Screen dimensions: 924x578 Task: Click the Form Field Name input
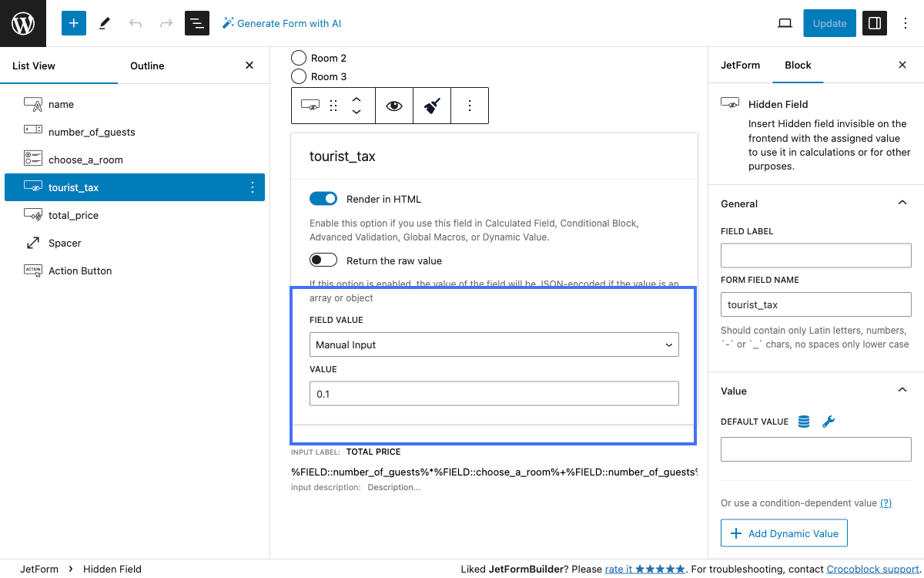click(815, 304)
